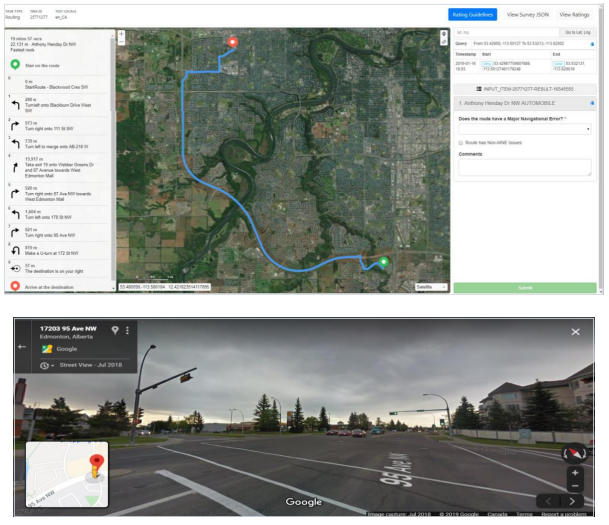609x525 pixels.
Task: Select the 'StartRoute - Blackwood Cres SW' step
Action: pos(57,85)
